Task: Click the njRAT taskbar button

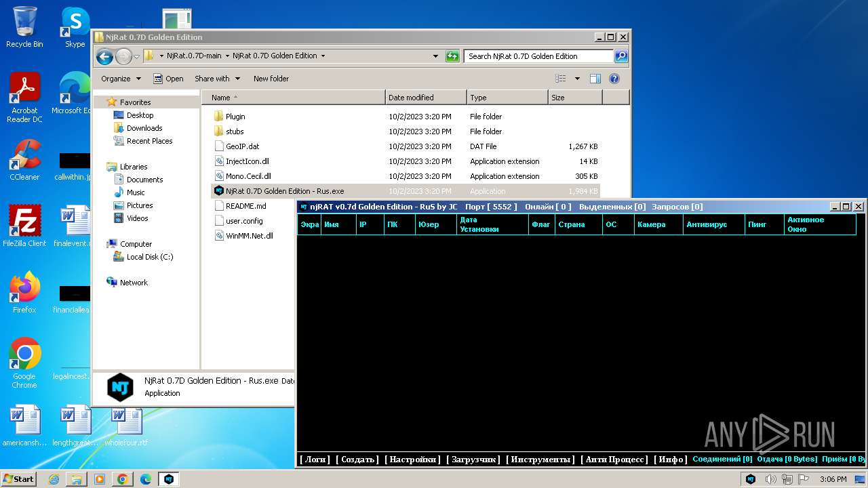Action: pos(169,479)
